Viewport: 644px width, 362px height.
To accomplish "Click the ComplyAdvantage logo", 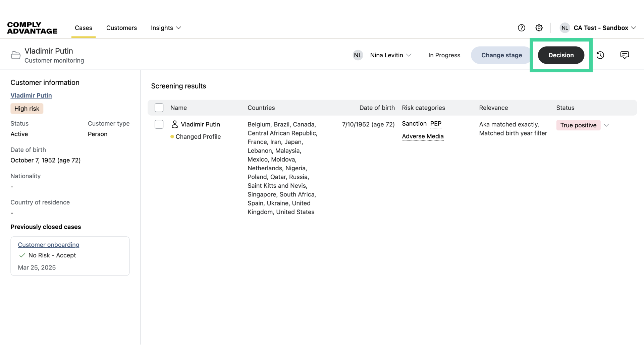I will (x=32, y=28).
